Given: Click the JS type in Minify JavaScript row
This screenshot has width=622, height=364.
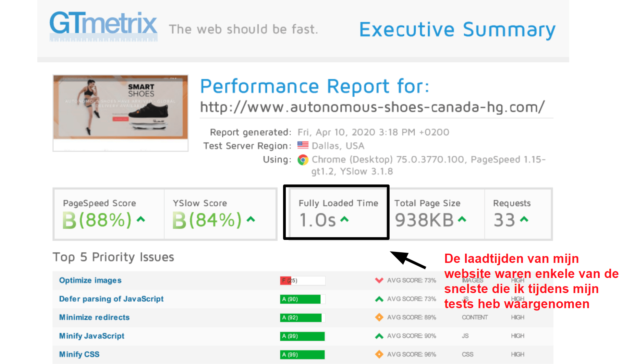Looking at the screenshot, I should [465, 336].
